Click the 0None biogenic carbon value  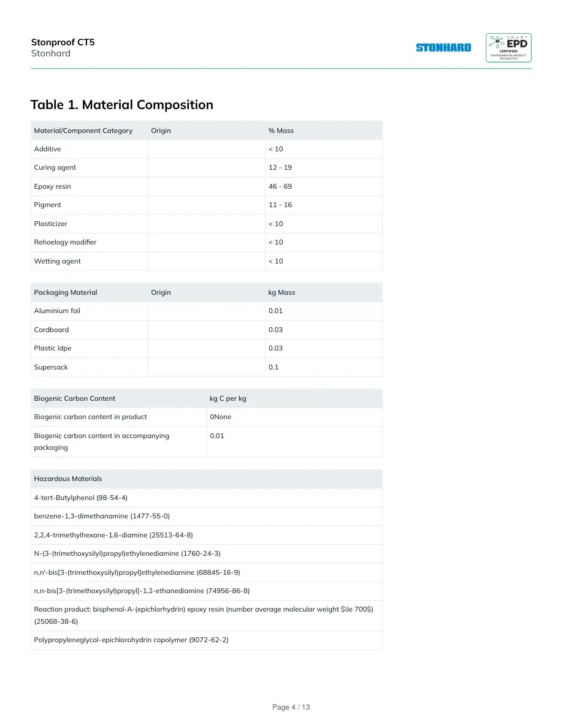click(221, 417)
